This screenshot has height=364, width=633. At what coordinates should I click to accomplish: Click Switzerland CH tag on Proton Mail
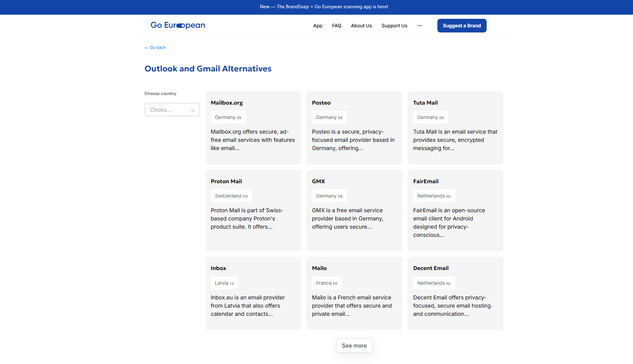[231, 196]
